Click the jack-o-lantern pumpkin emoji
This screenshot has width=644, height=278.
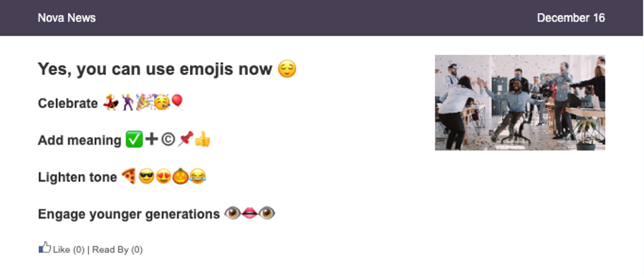[x=180, y=177]
